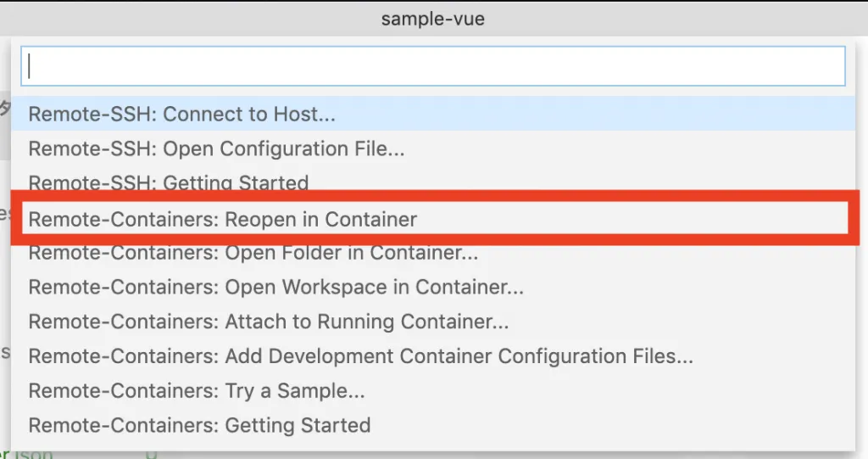Select Add Development Container Configuration Files

coord(360,356)
